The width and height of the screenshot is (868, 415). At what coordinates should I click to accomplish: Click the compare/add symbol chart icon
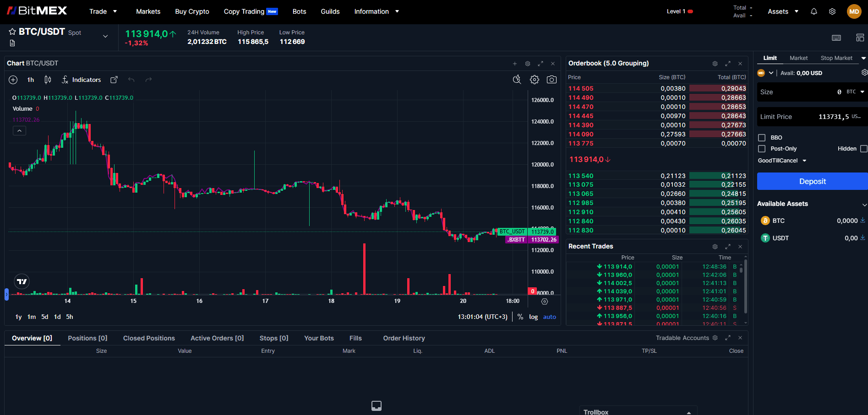coord(13,80)
